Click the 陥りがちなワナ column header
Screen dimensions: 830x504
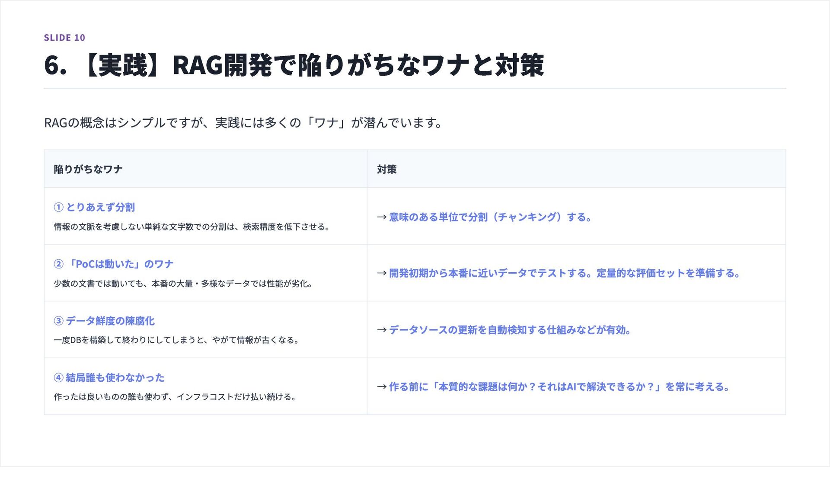coord(88,169)
